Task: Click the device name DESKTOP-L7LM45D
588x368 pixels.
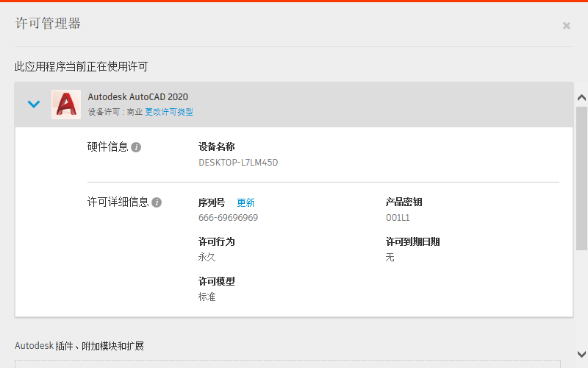Action: point(238,163)
